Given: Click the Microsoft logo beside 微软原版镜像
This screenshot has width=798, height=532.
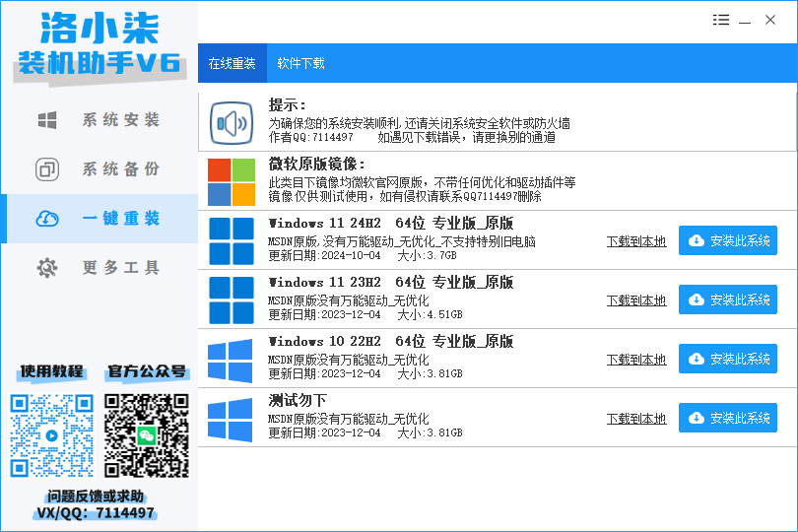Looking at the screenshot, I should pos(232,181).
